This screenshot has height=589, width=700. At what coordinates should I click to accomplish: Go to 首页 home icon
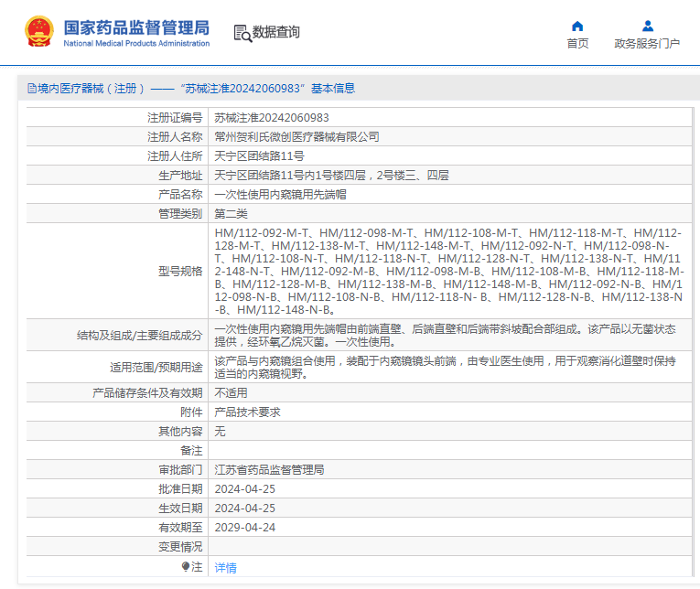[577, 27]
